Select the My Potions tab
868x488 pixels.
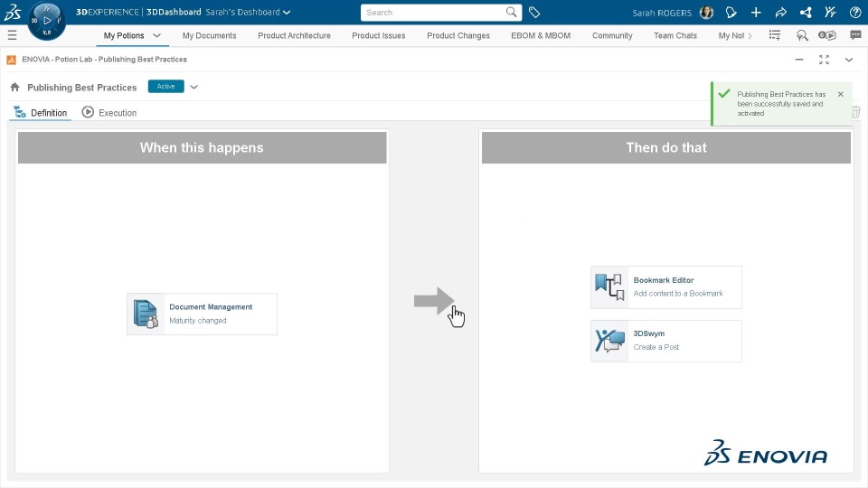tap(124, 35)
